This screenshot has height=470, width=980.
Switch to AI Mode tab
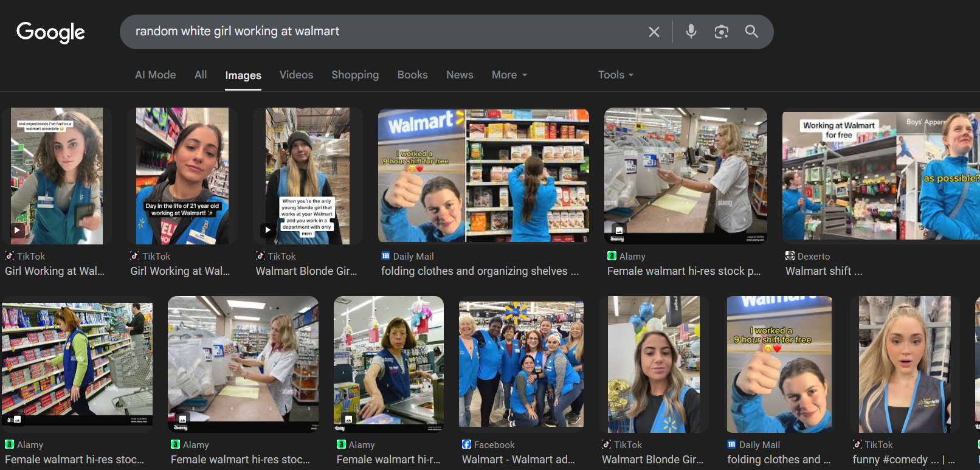click(156, 75)
